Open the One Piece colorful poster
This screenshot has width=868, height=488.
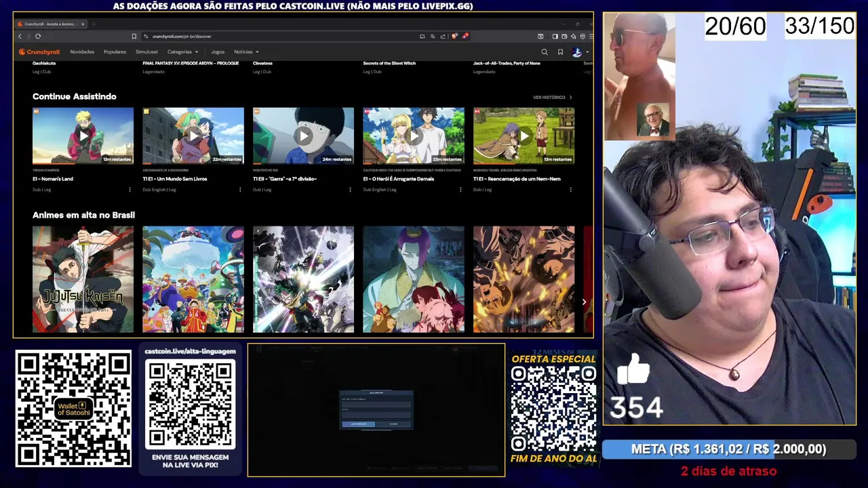point(193,279)
